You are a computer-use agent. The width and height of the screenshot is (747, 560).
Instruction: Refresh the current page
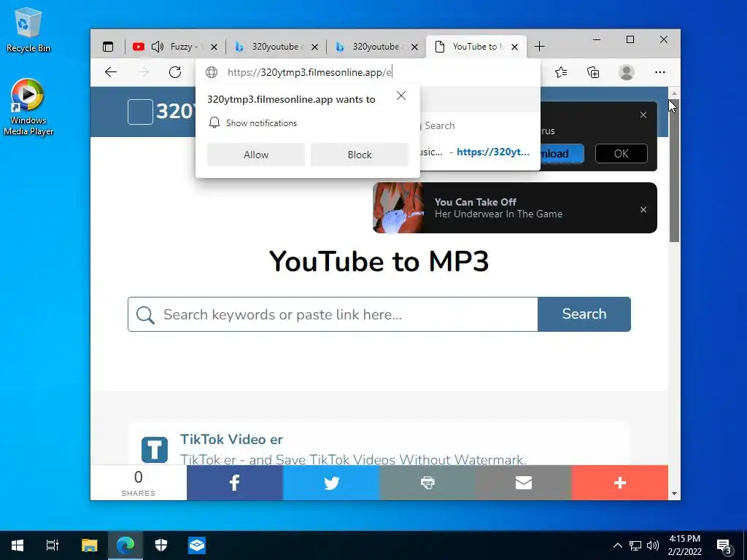point(175,72)
